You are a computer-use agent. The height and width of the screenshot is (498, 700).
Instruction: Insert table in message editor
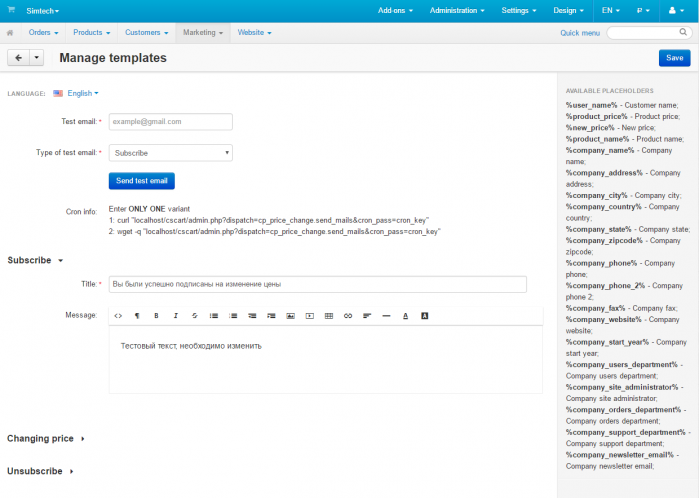click(329, 316)
